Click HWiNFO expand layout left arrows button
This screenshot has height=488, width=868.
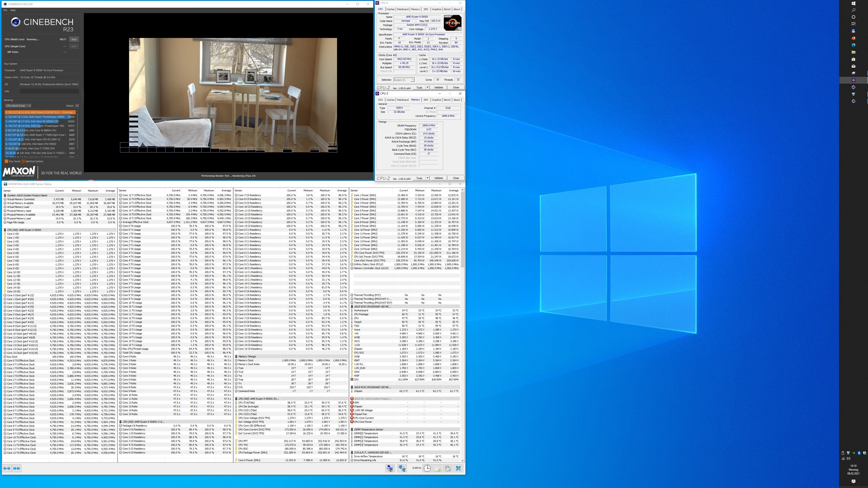(x=7, y=468)
